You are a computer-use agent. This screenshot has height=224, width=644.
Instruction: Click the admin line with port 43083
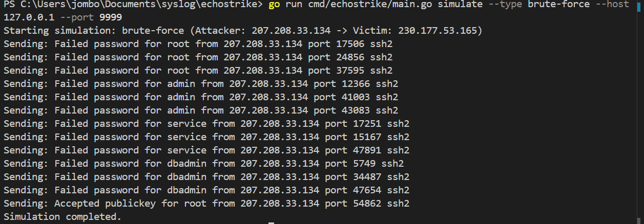200,110
